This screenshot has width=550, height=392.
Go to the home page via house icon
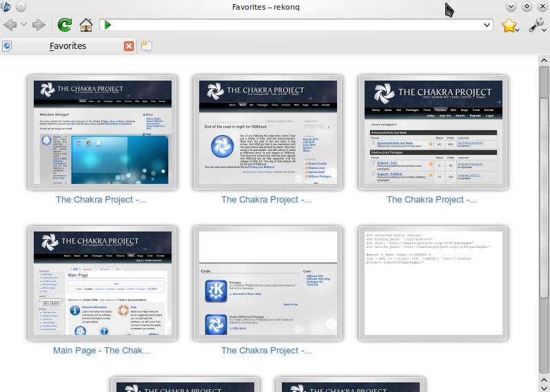pos(85,25)
